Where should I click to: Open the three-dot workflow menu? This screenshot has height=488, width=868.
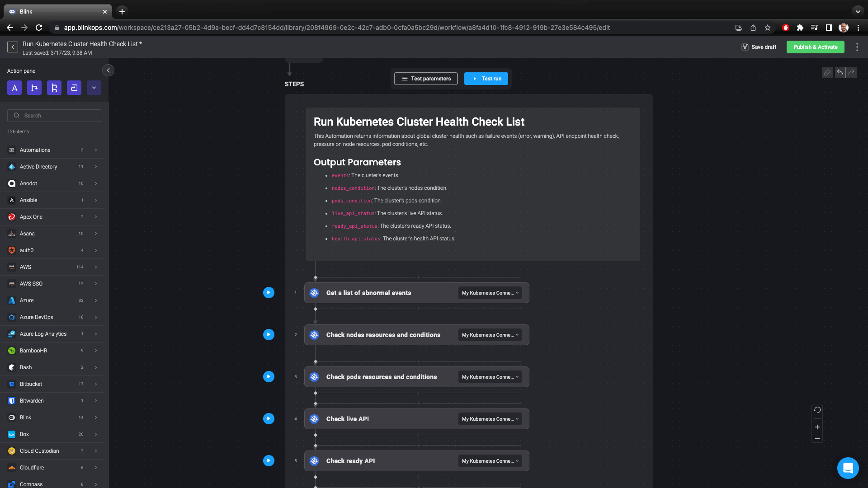point(858,47)
